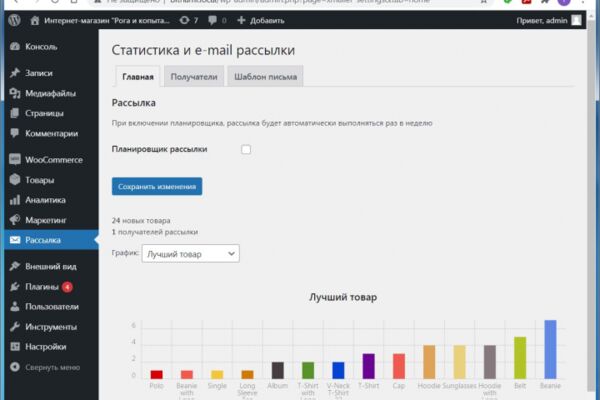Click the Товары box icon
Image resolution: width=600 pixels, height=400 pixels.
(15, 180)
